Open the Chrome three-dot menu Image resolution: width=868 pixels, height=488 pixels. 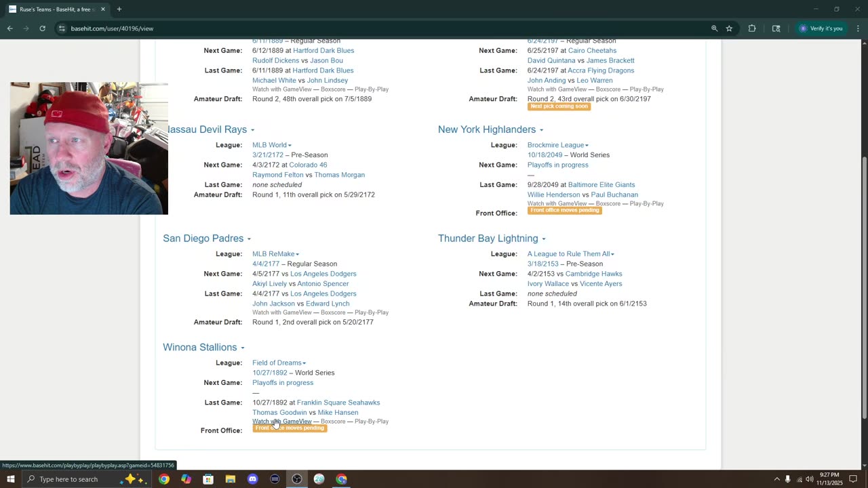tap(858, 28)
